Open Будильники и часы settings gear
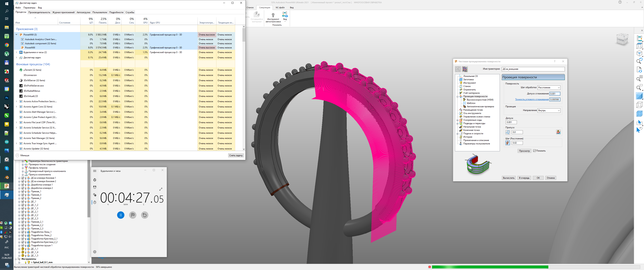Image resolution: width=644 pixels, height=270 pixels. pos(95,252)
